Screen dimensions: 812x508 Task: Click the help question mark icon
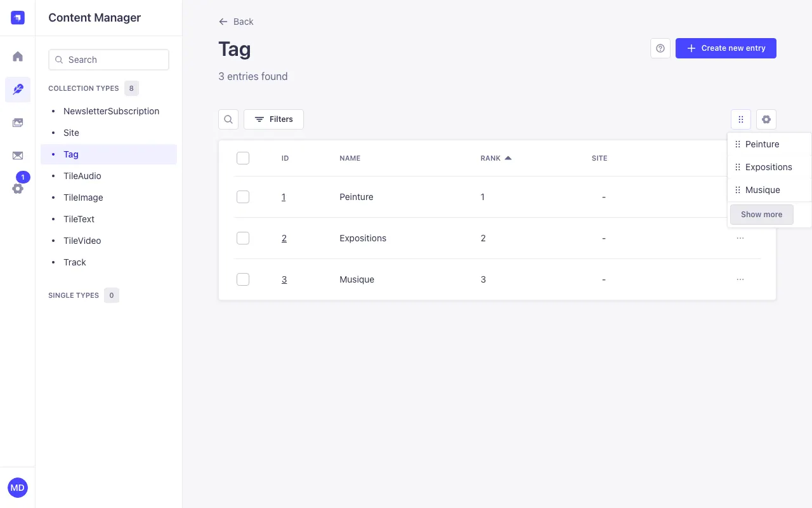(660, 48)
